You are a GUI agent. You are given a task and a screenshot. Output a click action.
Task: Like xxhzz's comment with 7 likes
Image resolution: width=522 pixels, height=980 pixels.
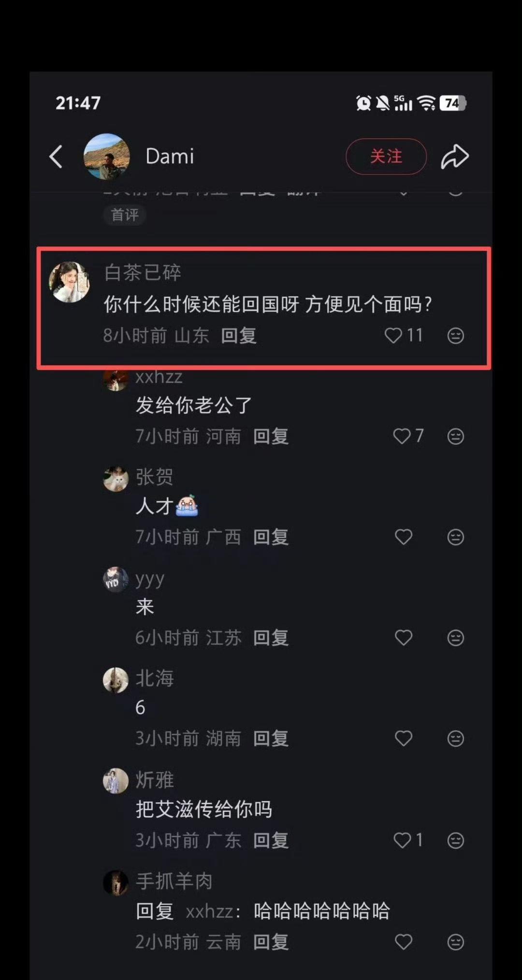coord(402,436)
